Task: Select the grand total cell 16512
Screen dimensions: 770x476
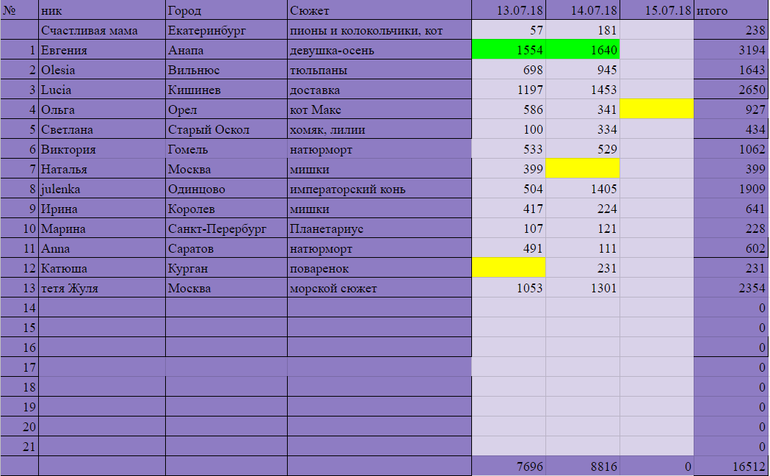Action: coord(731,466)
